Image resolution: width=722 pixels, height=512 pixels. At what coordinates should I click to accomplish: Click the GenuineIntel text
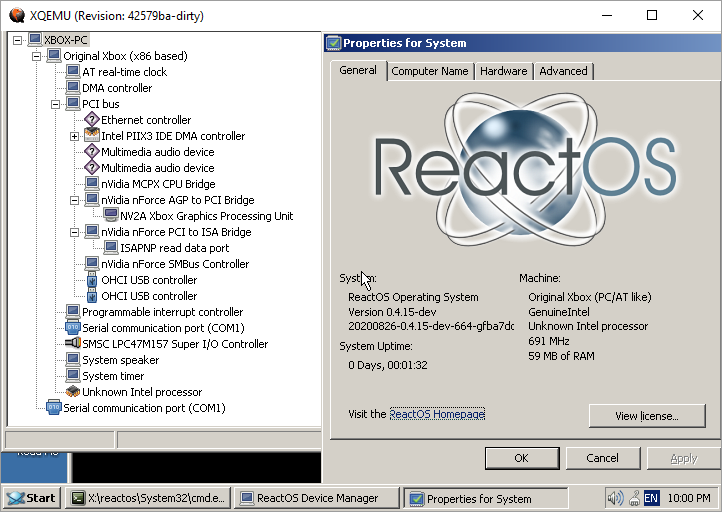[x=559, y=312]
